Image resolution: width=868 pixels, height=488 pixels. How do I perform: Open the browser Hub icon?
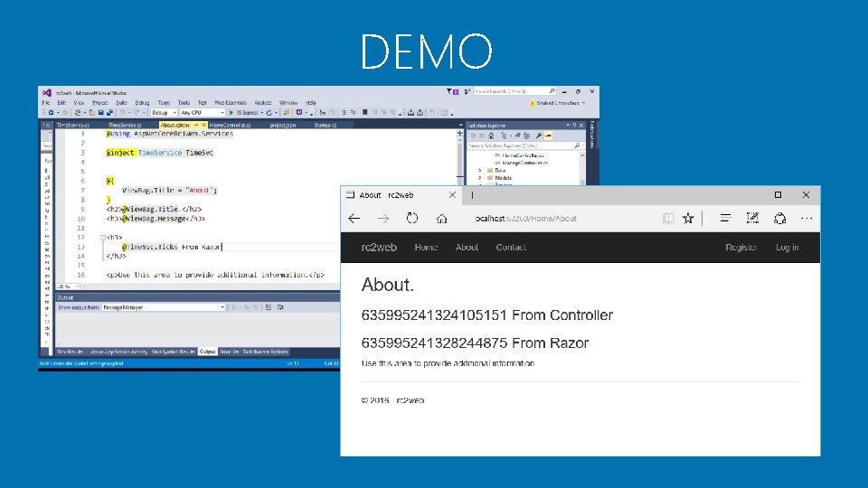(x=725, y=218)
